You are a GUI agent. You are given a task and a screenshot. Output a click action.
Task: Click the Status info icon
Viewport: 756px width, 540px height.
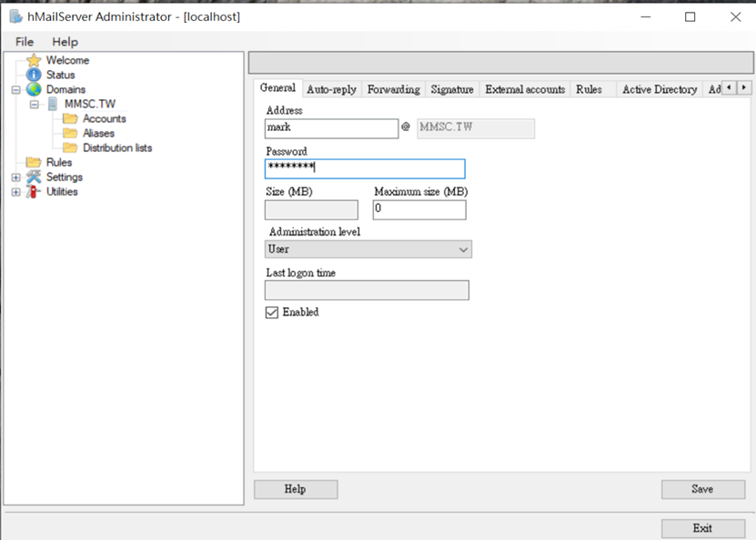[34, 75]
